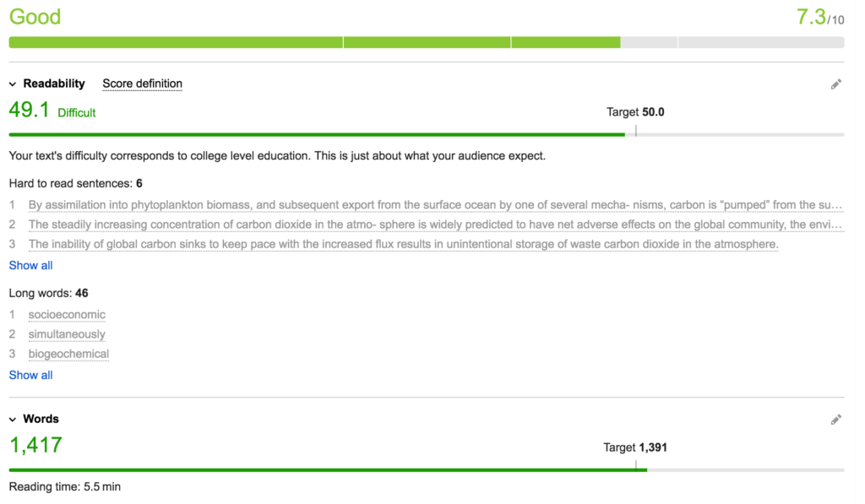
Task: Show all long words
Action: (x=31, y=375)
